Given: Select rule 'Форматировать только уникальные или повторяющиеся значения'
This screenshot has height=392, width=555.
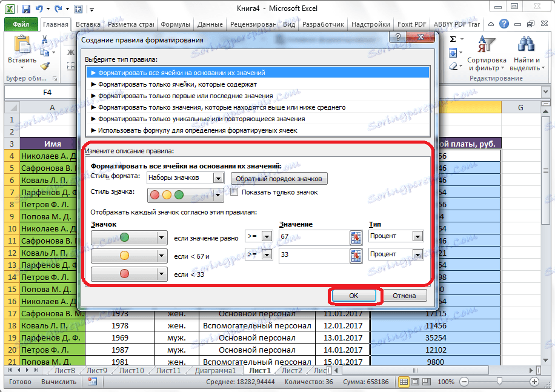Looking at the screenshot, I should [x=258, y=119].
